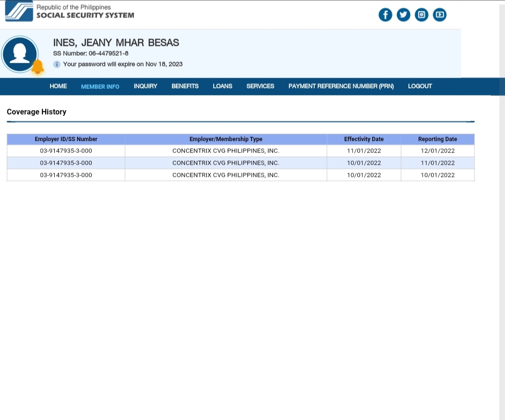Viewport: 505px width, 420px height.
Task: Click LOGOUT to sign out
Action: click(419, 86)
